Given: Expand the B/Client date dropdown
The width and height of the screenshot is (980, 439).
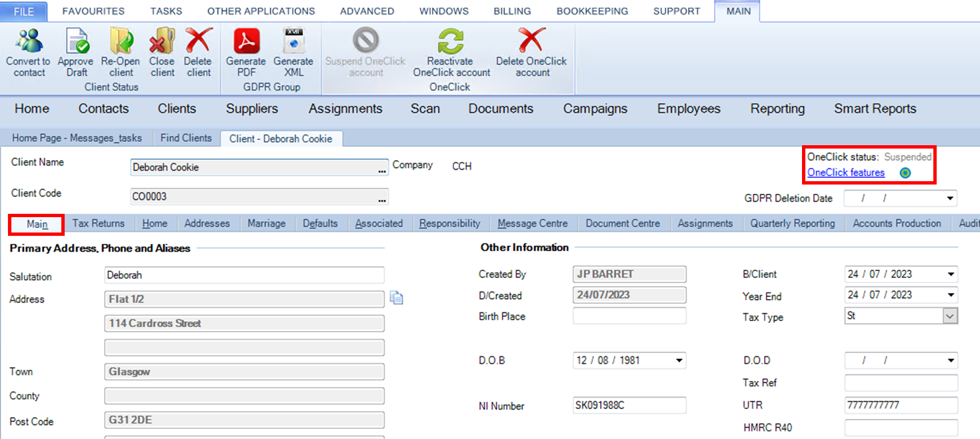Looking at the screenshot, I should coord(950,274).
